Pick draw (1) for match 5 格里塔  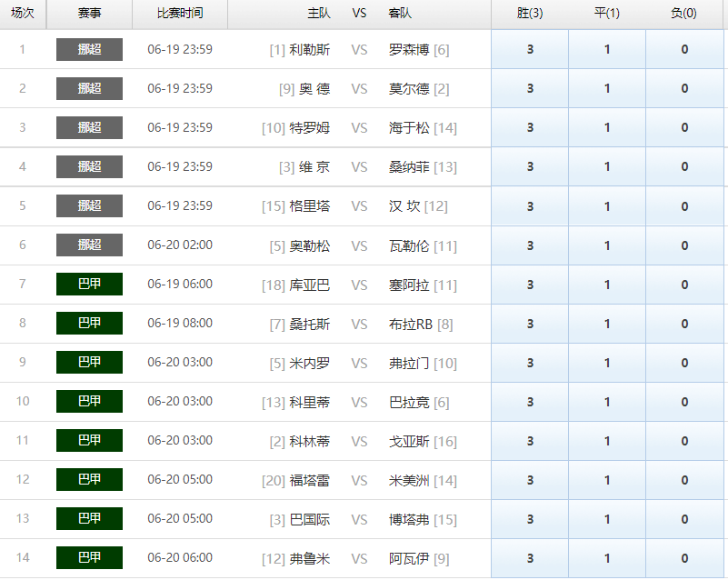(x=607, y=206)
